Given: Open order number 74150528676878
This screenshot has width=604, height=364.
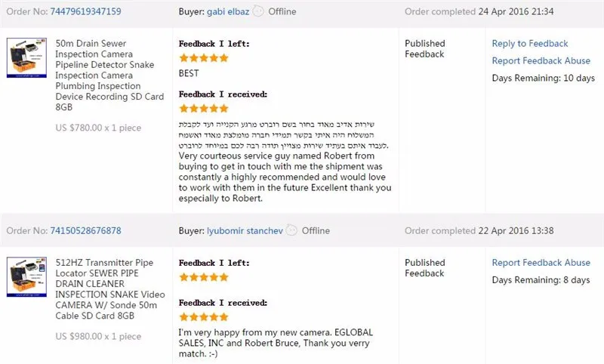Looking at the screenshot, I should pos(85,231).
